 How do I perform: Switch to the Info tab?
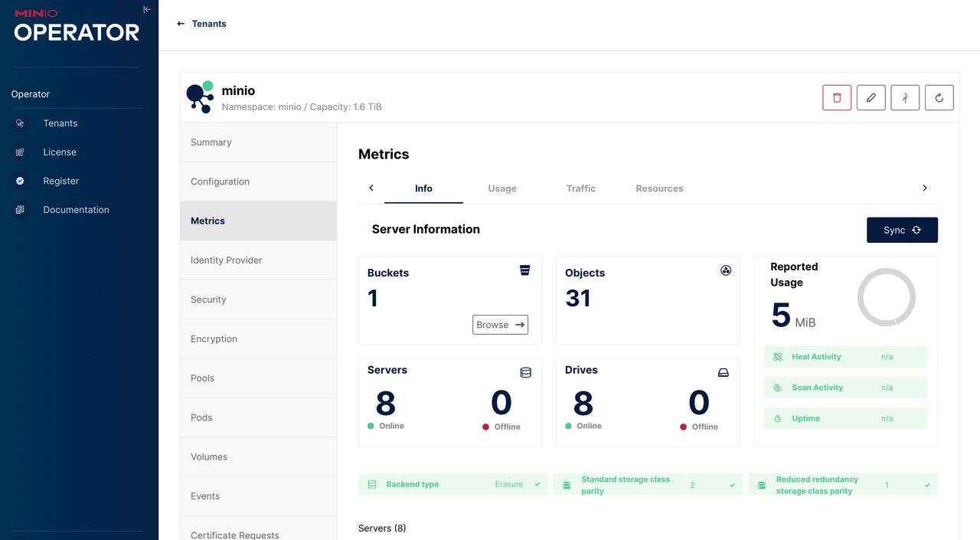tap(423, 188)
